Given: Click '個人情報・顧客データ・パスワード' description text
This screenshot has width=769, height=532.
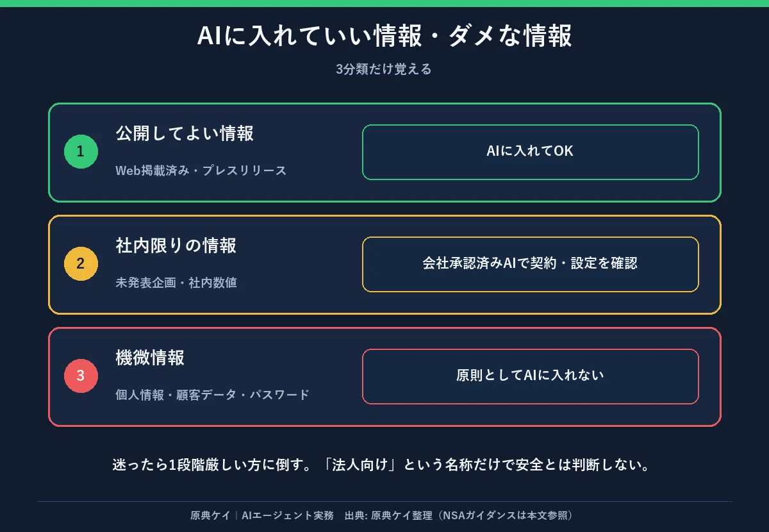Looking at the screenshot, I should (x=213, y=395).
